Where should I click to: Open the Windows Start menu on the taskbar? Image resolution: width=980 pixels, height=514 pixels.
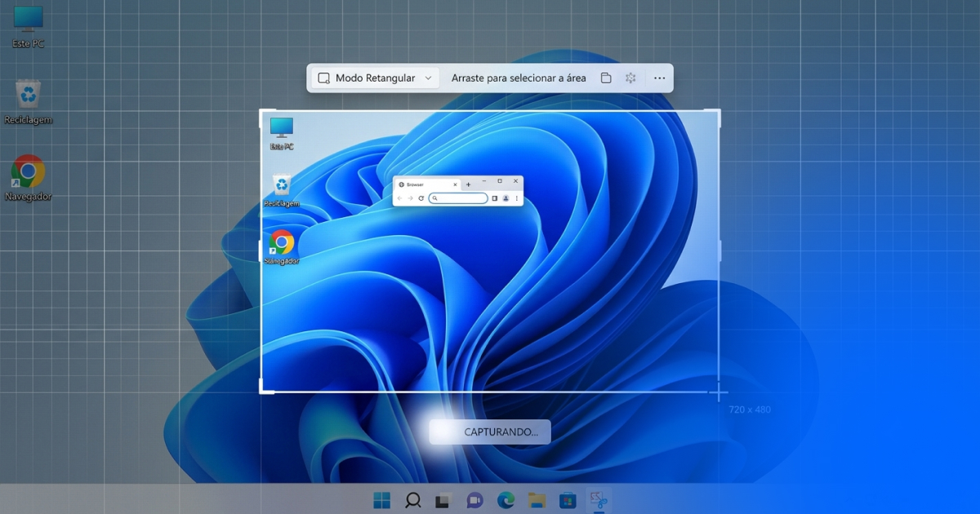click(x=381, y=500)
